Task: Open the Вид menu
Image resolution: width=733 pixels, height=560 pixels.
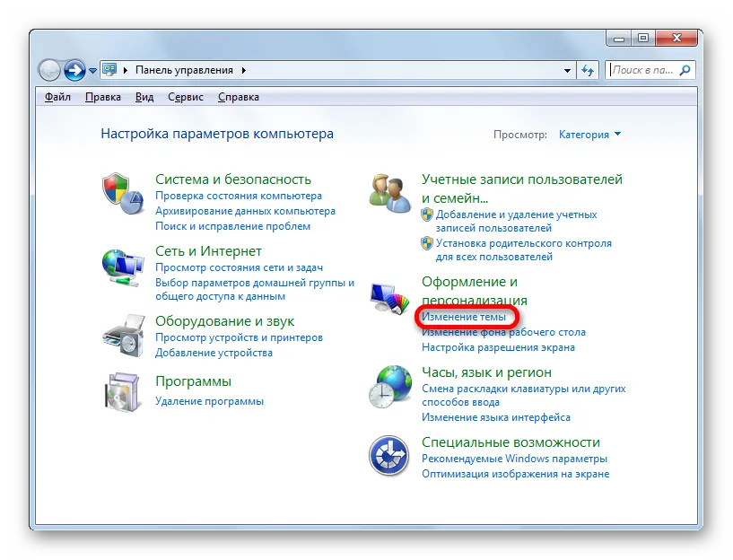Action: coord(144,97)
